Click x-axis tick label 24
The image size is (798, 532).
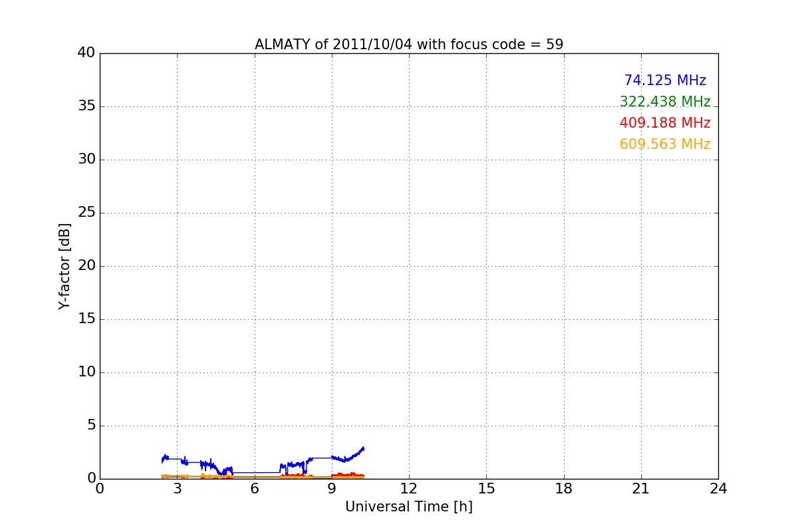[718, 489]
